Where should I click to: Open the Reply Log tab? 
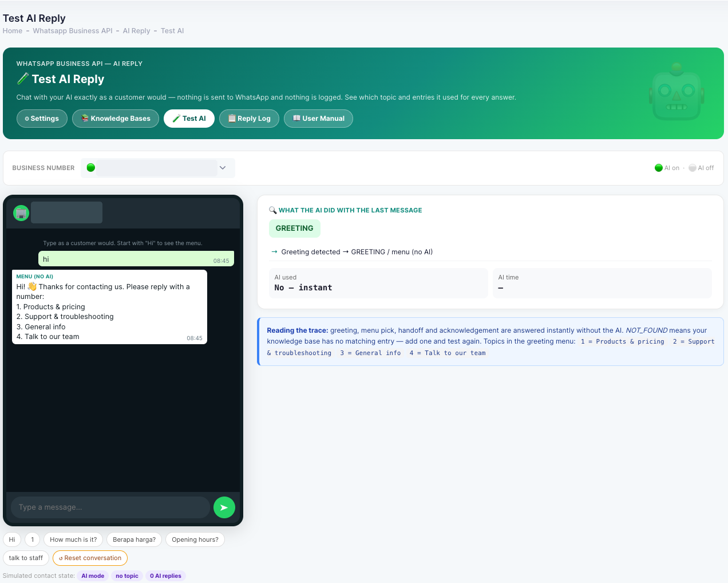click(x=249, y=119)
